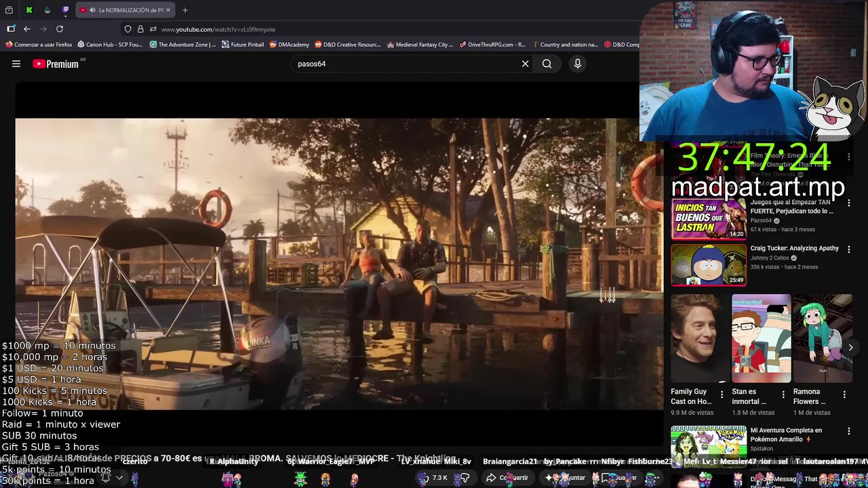Viewport: 868px width, 488px height.
Task: Open tracking protection shield icon
Action: 127,29
